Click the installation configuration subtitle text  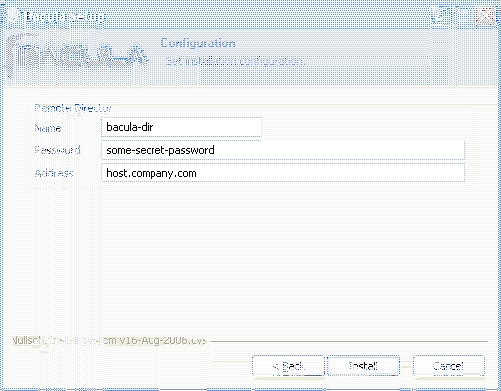pyautogui.click(x=235, y=61)
